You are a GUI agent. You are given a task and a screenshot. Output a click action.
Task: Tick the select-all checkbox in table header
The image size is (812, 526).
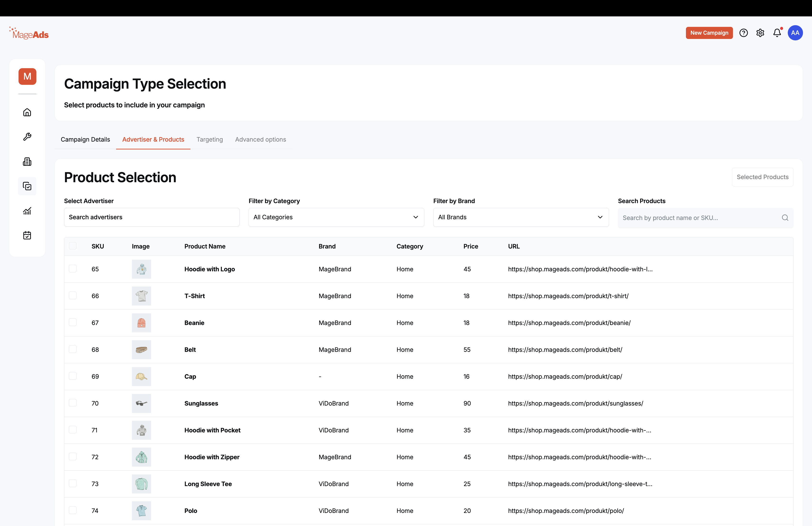point(73,246)
